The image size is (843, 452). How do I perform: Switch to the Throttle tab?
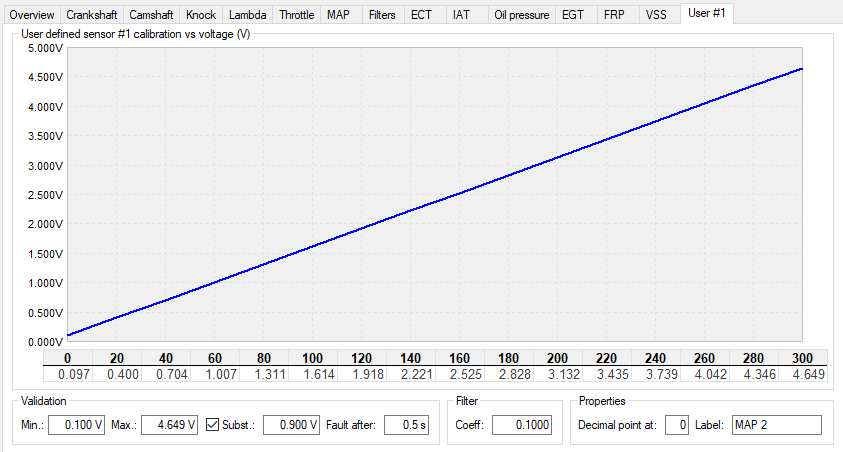tap(296, 15)
